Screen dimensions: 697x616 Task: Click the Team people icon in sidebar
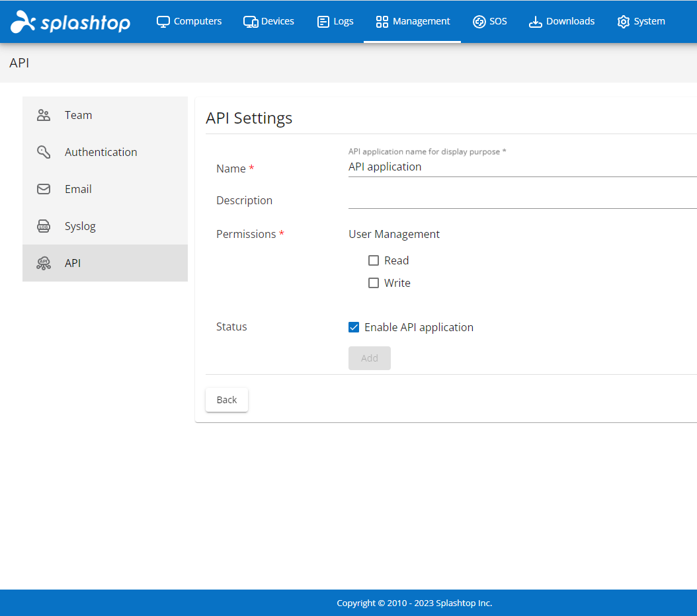coord(43,114)
